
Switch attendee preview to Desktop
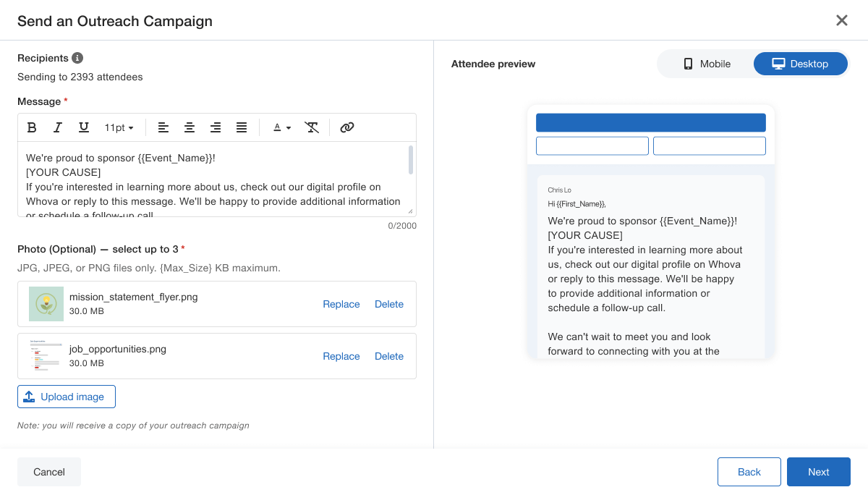(x=800, y=64)
